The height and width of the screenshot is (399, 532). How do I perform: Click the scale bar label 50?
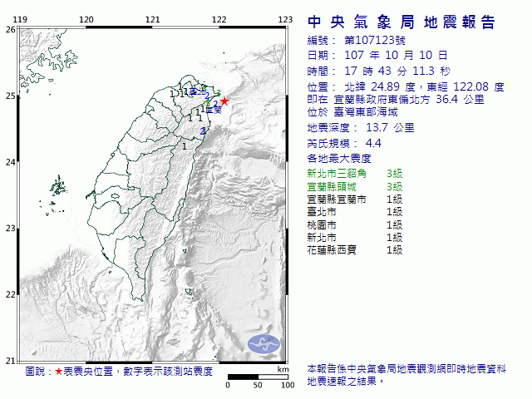pyautogui.click(x=258, y=385)
